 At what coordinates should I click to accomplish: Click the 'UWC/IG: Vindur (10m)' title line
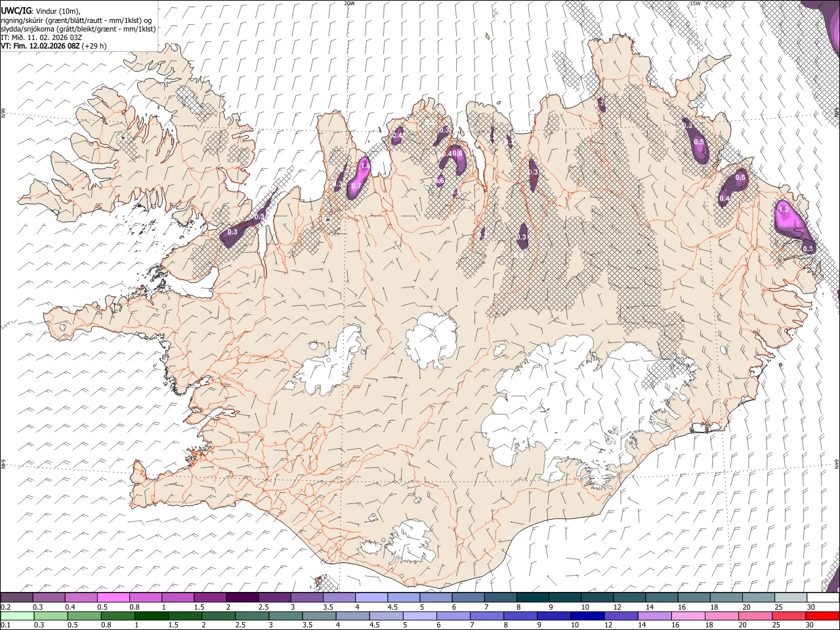click(x=41, y=11)
